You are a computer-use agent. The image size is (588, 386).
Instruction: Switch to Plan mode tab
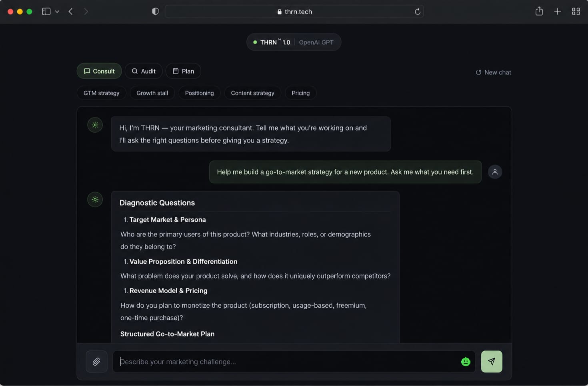click(183, 71)
